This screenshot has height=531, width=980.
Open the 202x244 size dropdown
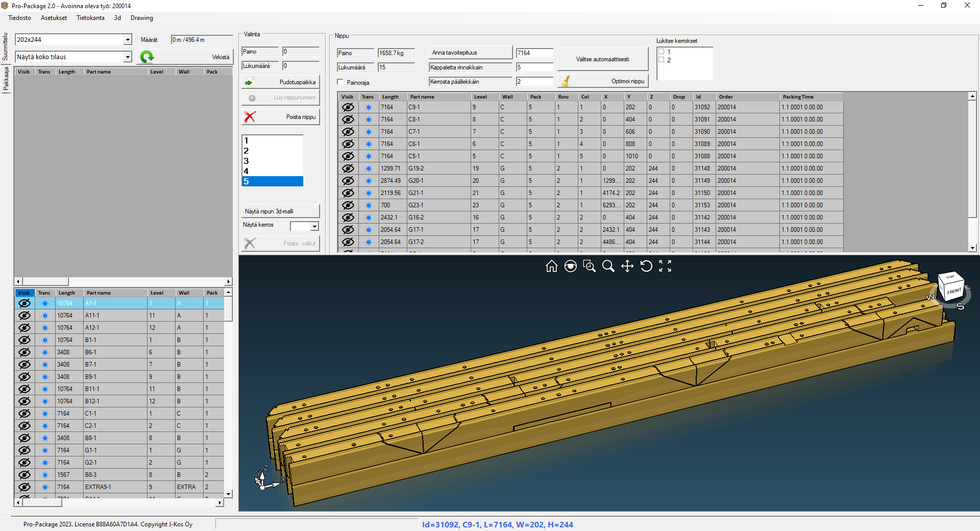(x=127, y=40)
